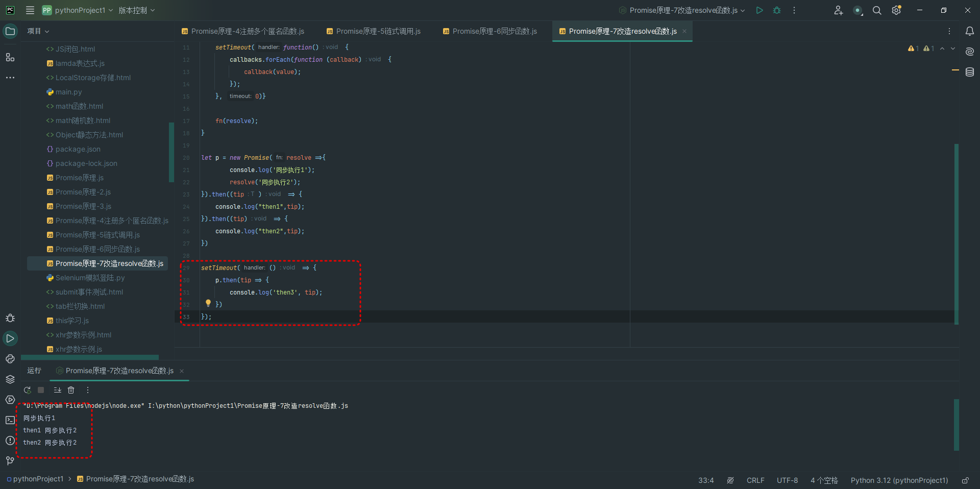This screenshot has height=489, width=980.
Task: Open Search Everywhere magnifier
Action: 877,10
